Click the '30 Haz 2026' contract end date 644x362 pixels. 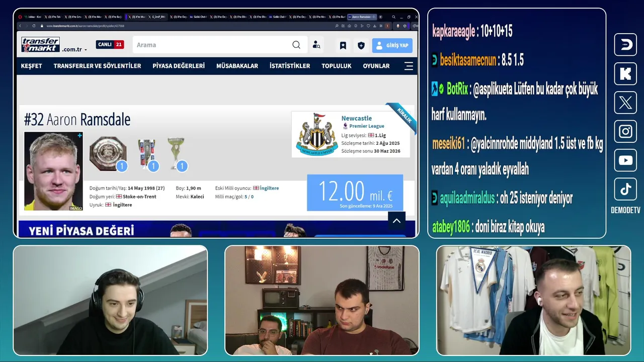click(387, 151)
